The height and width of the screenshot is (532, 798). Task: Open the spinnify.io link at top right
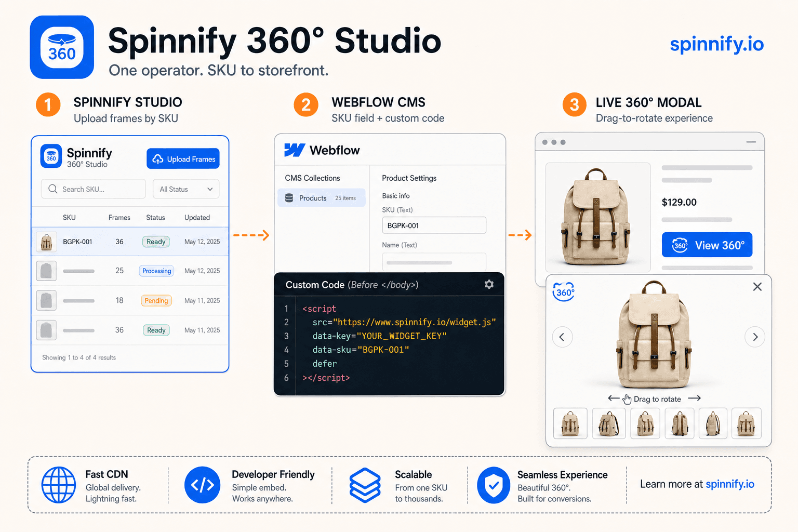(716, 44)
